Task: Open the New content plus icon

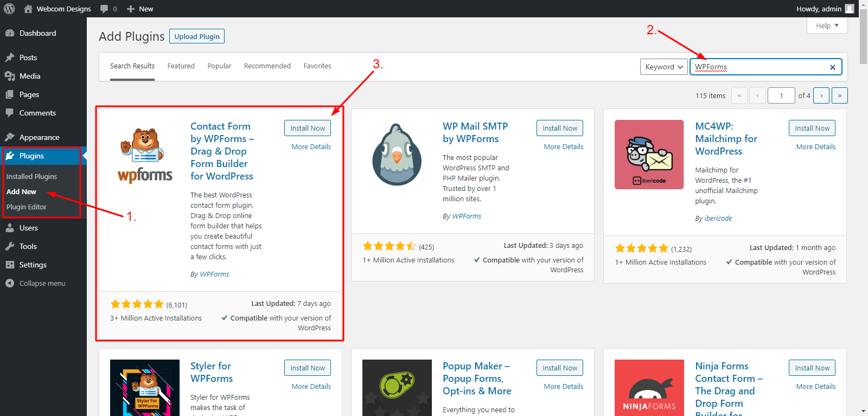Action: click(131, 9)
